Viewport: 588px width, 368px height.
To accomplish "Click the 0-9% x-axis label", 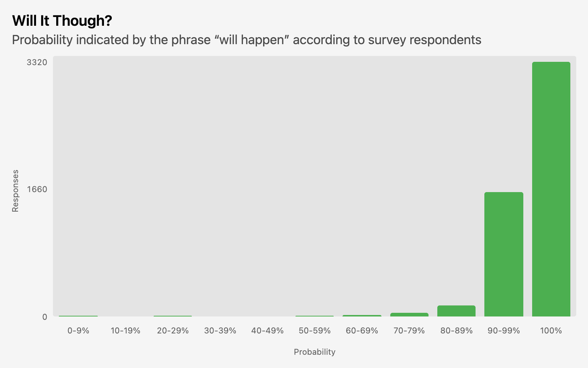I will click(x=78, y=331).
